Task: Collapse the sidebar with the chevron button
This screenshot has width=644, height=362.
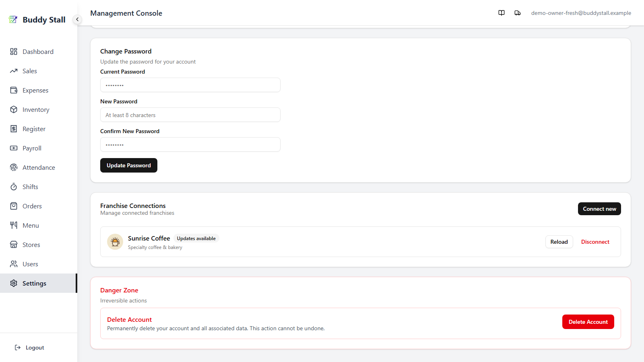Action: (77, 19)
